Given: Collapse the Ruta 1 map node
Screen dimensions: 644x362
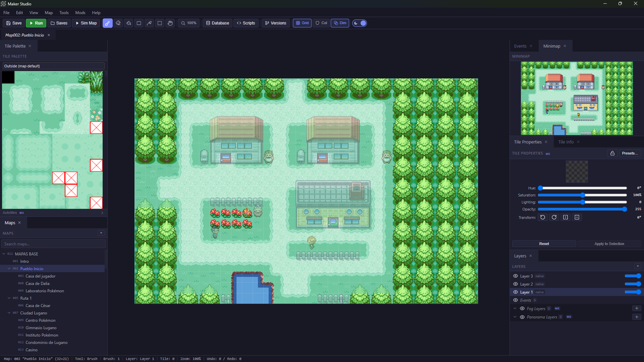Looking at the screenshot, I should point(9,298).
